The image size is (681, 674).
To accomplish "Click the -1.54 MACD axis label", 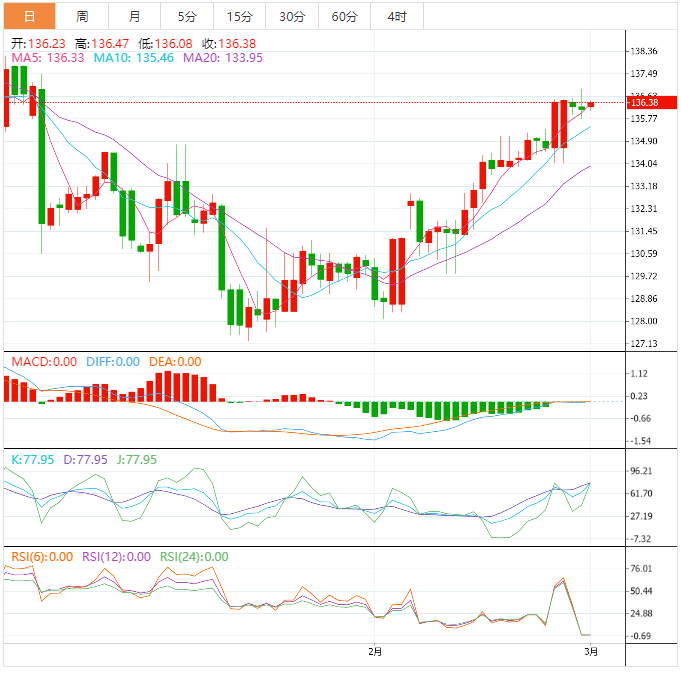I will (x=641, y=441).
